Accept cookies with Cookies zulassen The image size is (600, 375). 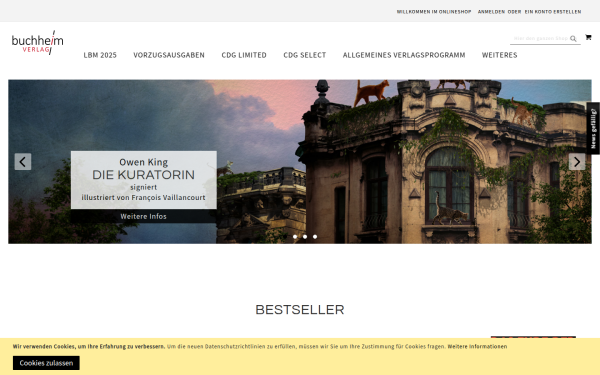click(x=46, y=363)
